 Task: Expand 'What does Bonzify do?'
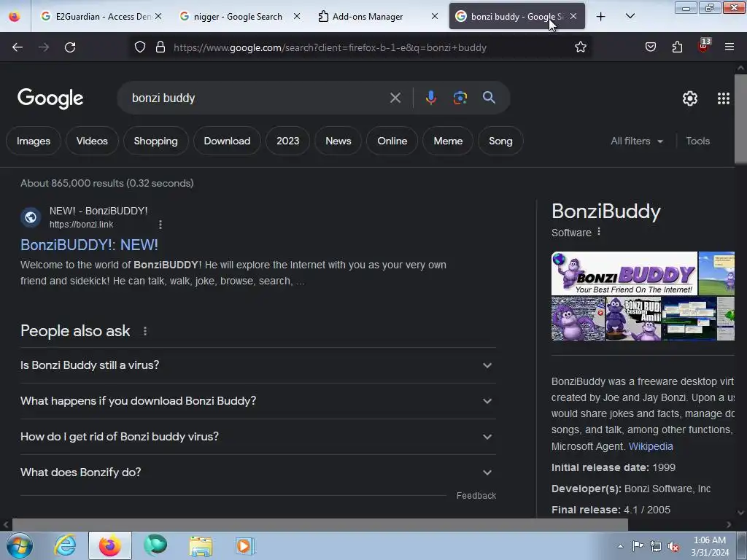pyautogui.click(x=258, y=472)
